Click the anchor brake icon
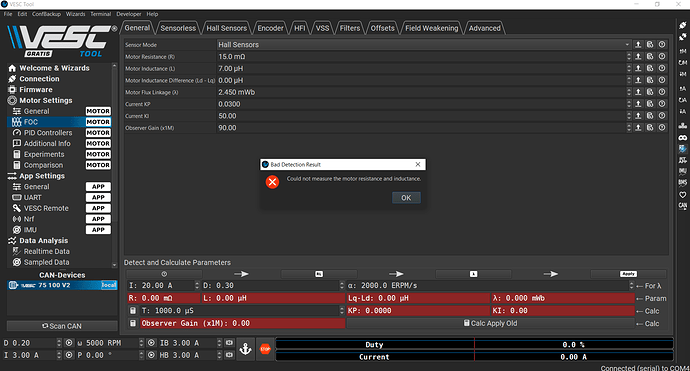Screen dimensions: 690x371 point(245,349)
